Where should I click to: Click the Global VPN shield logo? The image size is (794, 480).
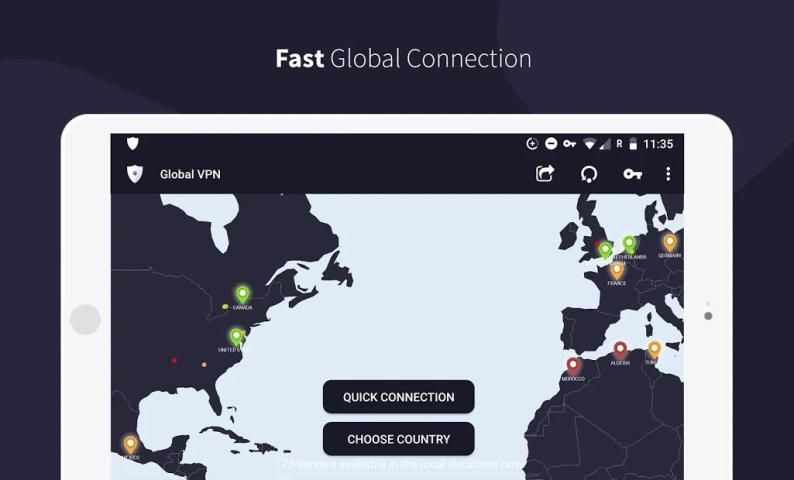pyautogui.click(x=135, y=174)
